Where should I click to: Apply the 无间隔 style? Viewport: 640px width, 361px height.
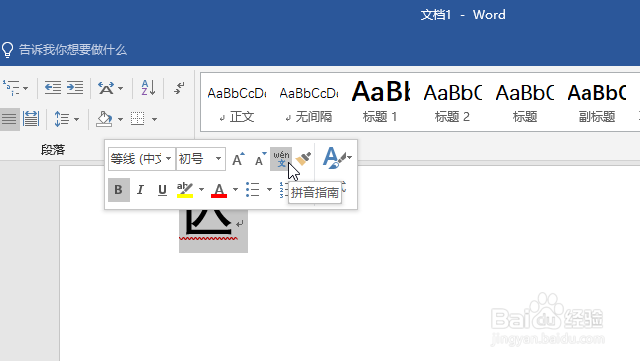click(309, 102)
